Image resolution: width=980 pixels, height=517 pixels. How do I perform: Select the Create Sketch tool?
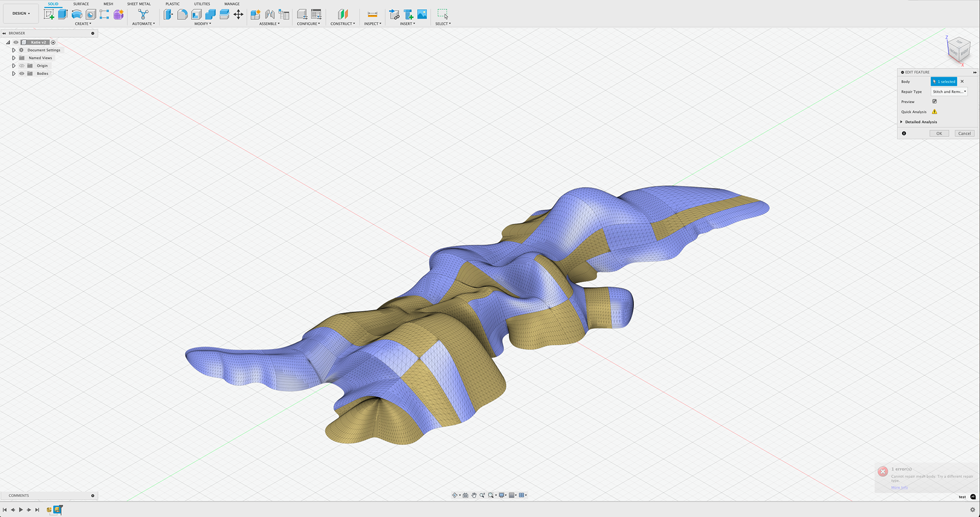click(x=49, y=15)
